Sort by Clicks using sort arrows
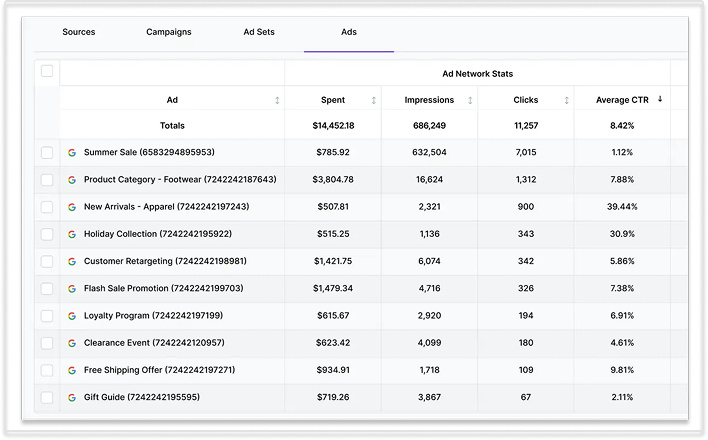 [566, 100]
